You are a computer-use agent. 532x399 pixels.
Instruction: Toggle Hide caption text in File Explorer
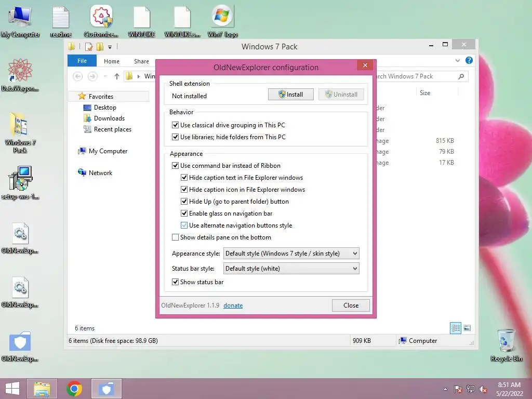pyautogui.click(x=184, y=178)
